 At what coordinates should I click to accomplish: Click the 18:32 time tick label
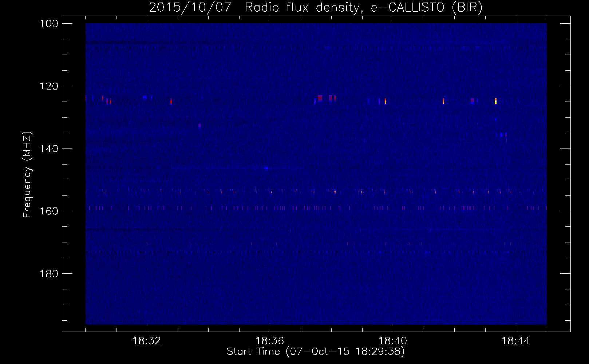pos(147,341)
